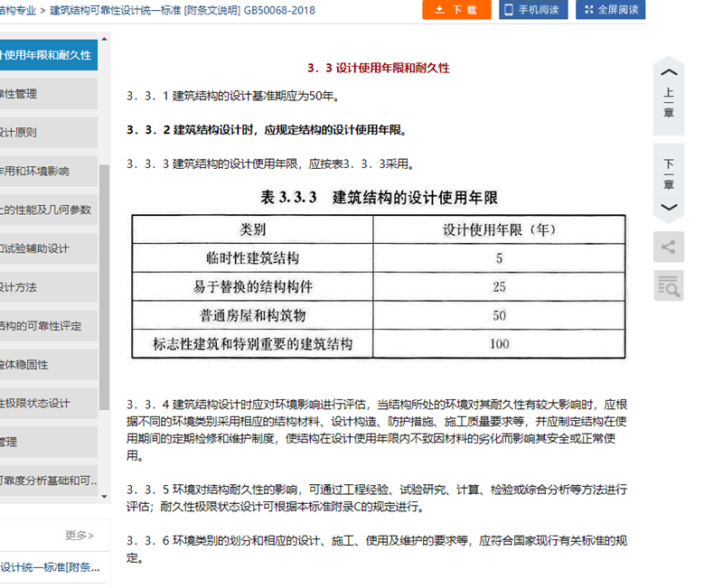Select sidebar item 极限状态设计
The image size is (723, 588).
tap(49, 403)
